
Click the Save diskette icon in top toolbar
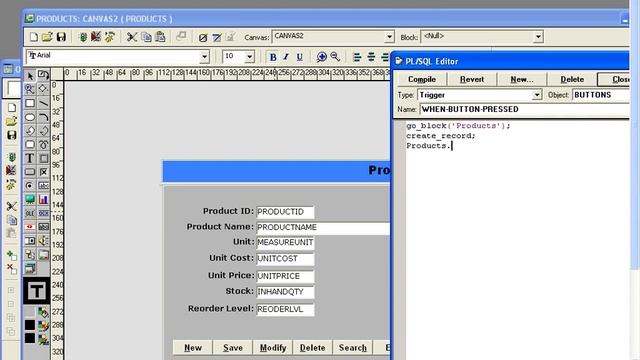[x=61, y=37]
